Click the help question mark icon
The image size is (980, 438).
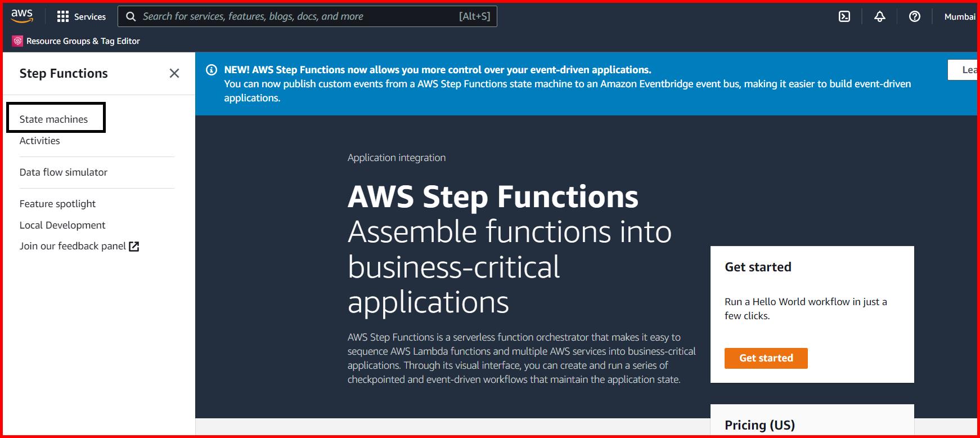(914, 16)
